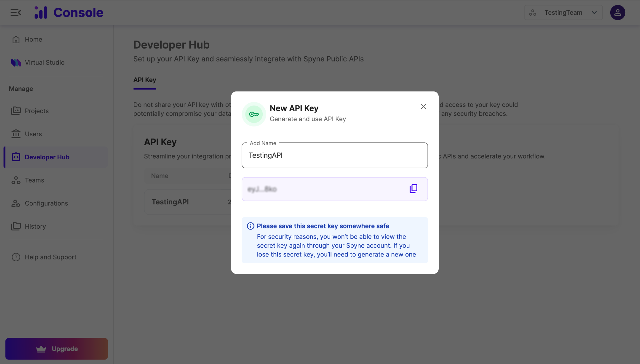Close the New API Key dialog
Image resolution: width=640 pixels, height=364 pixels.
click(423, 107)
